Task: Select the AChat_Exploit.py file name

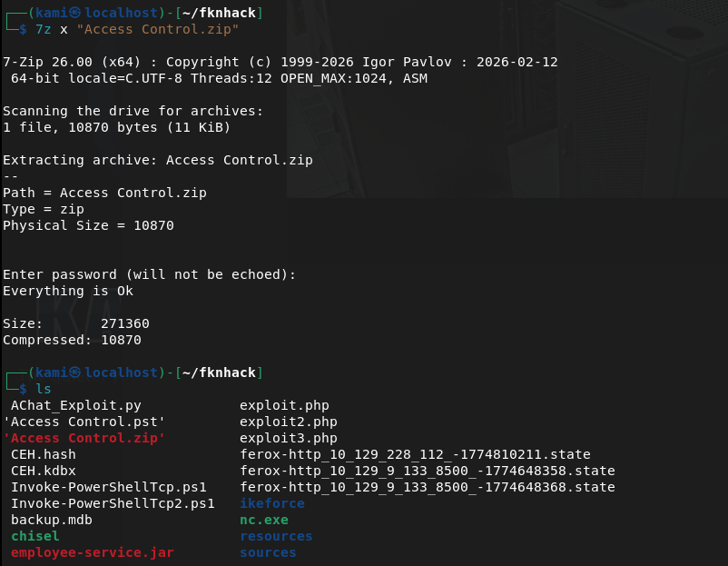Action: click(x=76, y=405)
